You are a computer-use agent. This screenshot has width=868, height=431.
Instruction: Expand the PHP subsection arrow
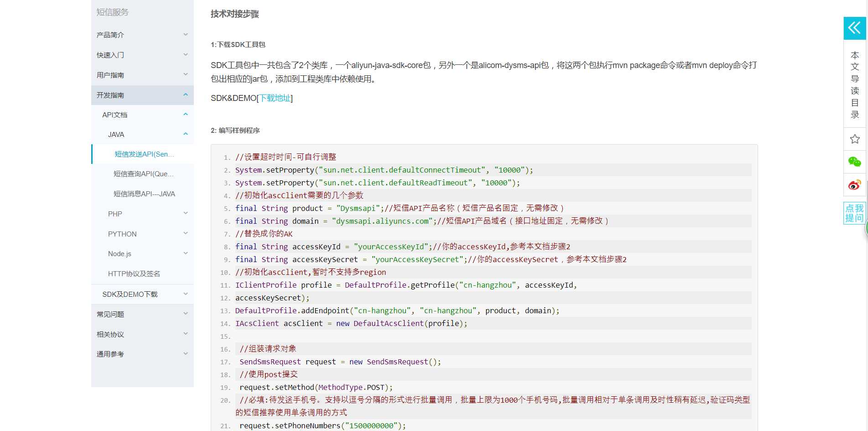pos(186,213)
